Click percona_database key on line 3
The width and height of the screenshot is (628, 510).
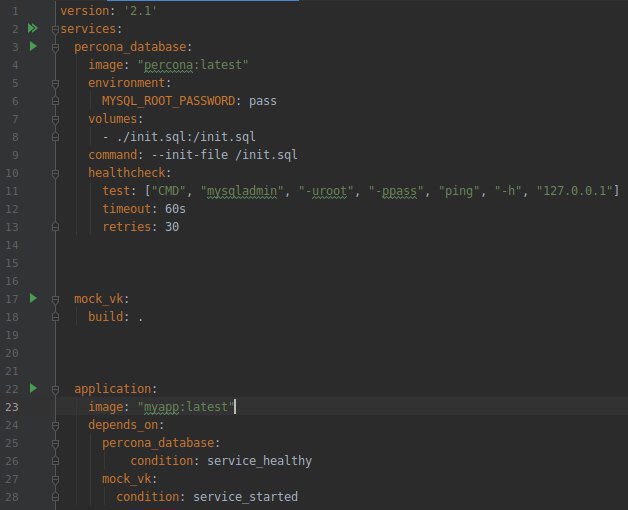click(130, 47)
